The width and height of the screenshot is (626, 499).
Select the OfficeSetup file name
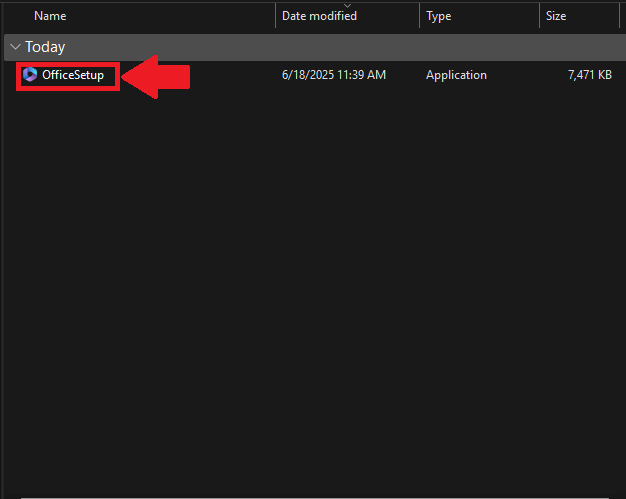73,75
